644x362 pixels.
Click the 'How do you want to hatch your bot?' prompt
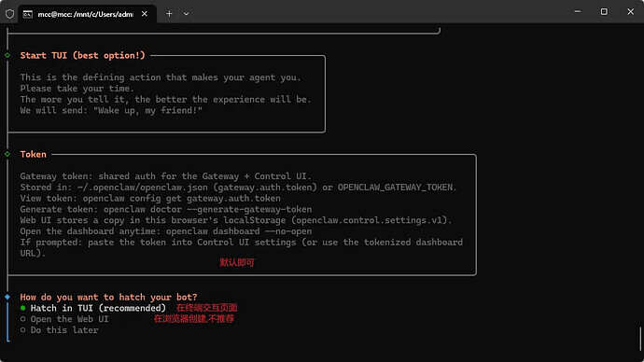click(108, 297)
